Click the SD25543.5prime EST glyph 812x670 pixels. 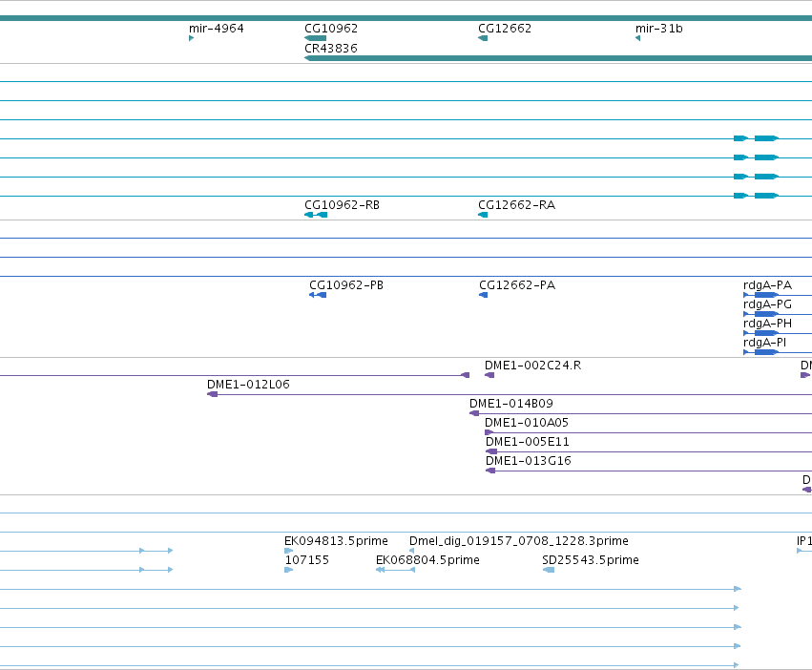coord(549,570)
